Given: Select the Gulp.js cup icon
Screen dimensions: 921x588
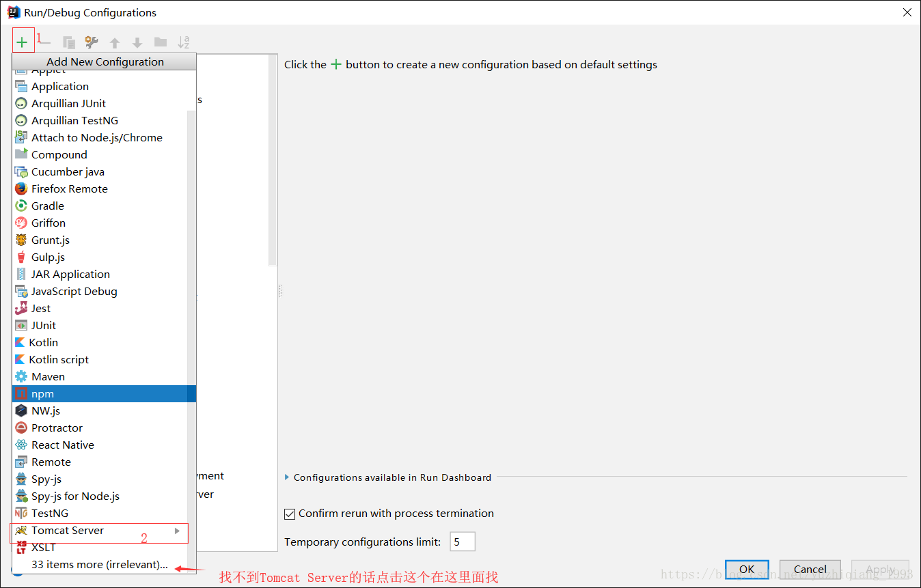Looking at the screenshot, I should 21,257.
